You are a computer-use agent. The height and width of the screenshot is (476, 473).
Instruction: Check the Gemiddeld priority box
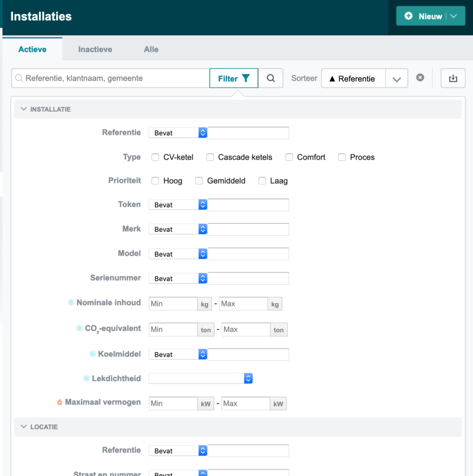(199, 181)
